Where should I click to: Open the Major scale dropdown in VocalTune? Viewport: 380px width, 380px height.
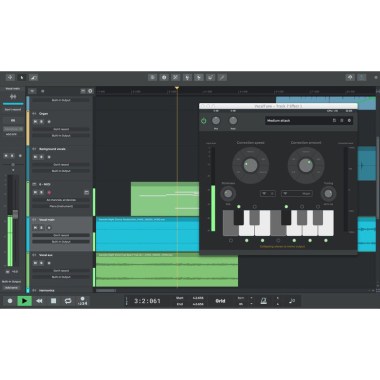[x=297, y=193]
